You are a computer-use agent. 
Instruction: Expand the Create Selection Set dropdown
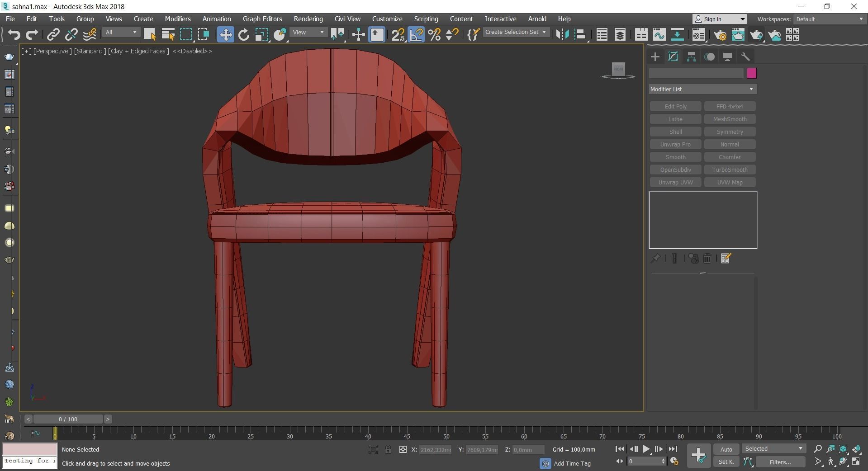click(516, 32)
